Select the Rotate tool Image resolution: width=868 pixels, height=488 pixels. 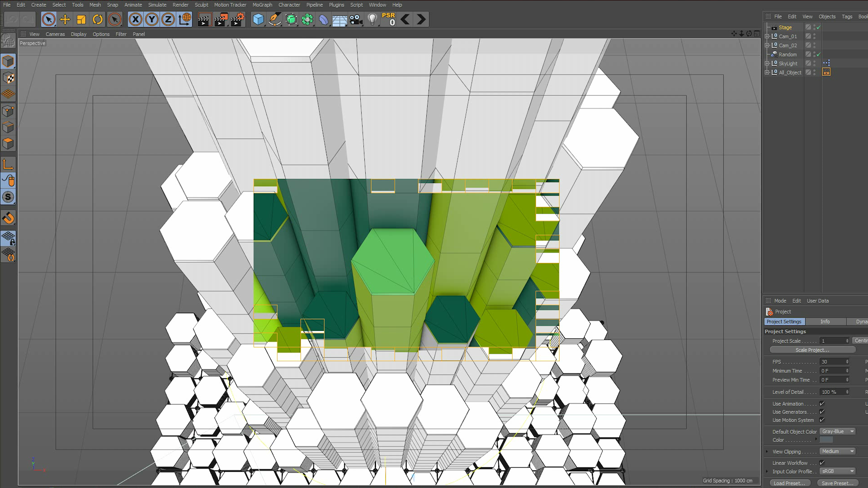(x=98, y=19)
